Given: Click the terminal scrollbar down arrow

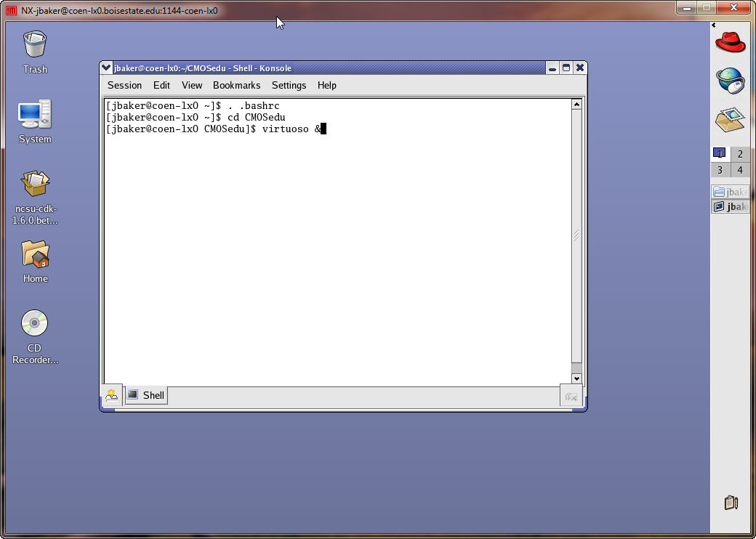Looking at the screenshot, I should [x=576, y=378].
